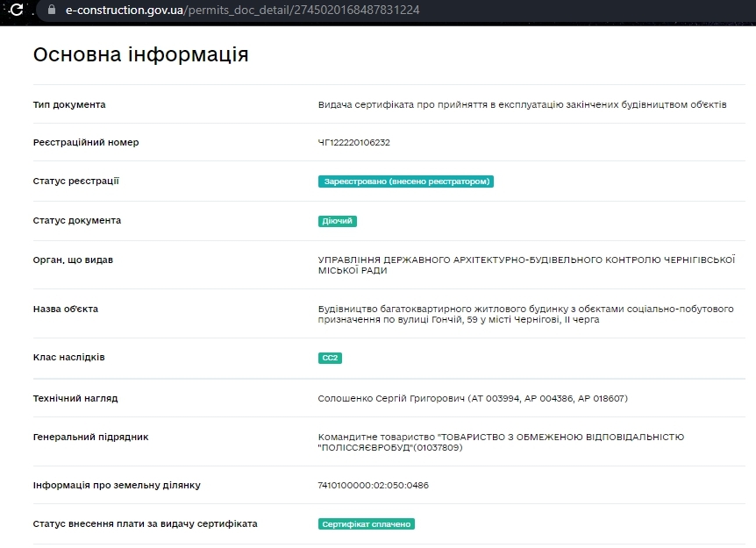
Task: Click the browser reload icon
Action: [x=17, y=10]
